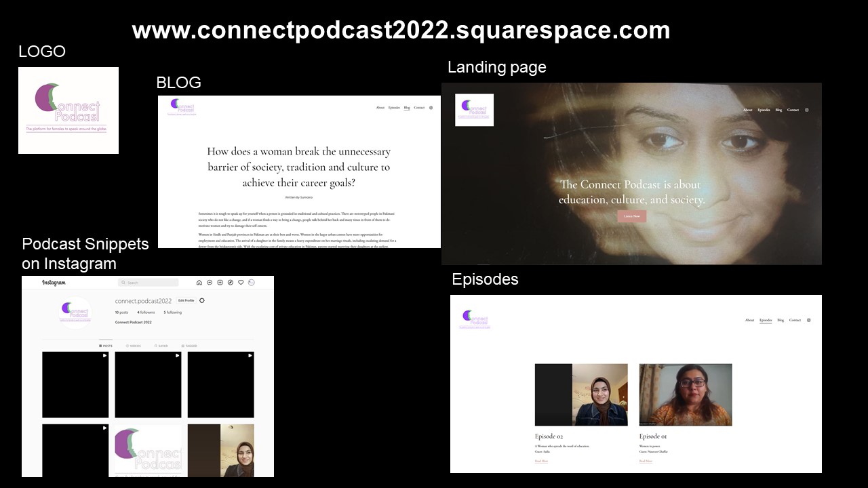Viewport: 868px width, 488px height.
Task: Open the Episode 01 video thumbnail
Action: pyautogui.click(x=685, y=394)
